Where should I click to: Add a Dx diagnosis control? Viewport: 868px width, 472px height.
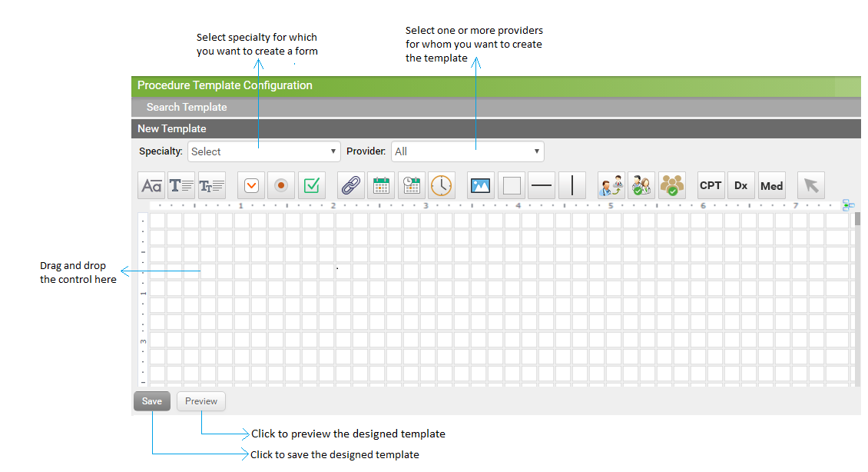coord(741,185)
